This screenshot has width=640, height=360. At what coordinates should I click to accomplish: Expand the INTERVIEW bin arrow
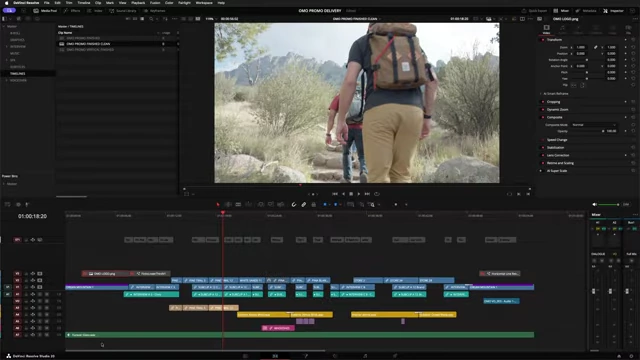(7, 47)
